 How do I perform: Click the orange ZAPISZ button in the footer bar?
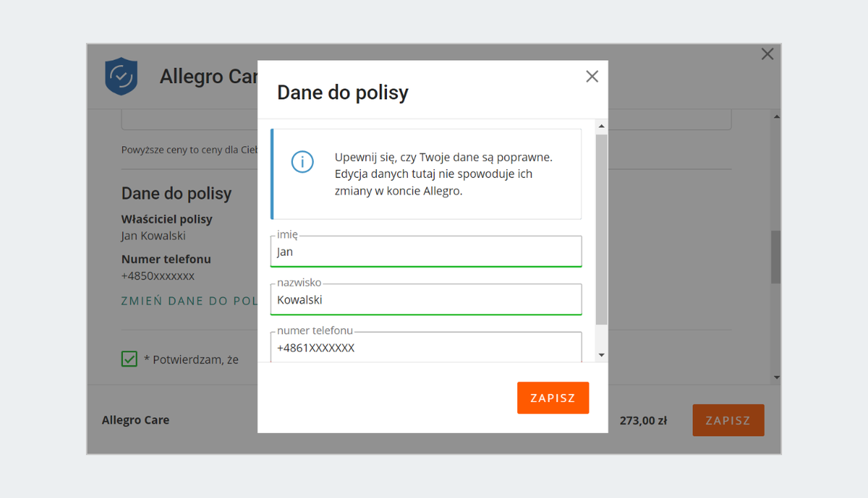point(728,420)
